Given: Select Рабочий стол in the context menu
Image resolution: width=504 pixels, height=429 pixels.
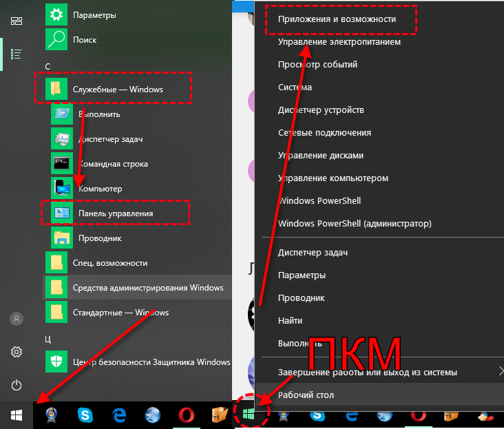Looking at the screenshot, I should (x=306, y=395).
